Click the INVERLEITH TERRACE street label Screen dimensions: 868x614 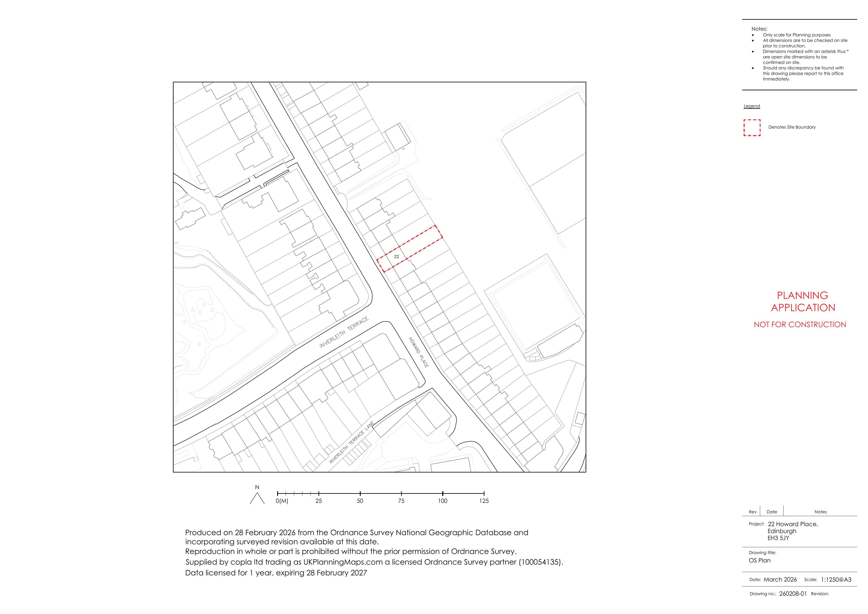tap(344, 332)
